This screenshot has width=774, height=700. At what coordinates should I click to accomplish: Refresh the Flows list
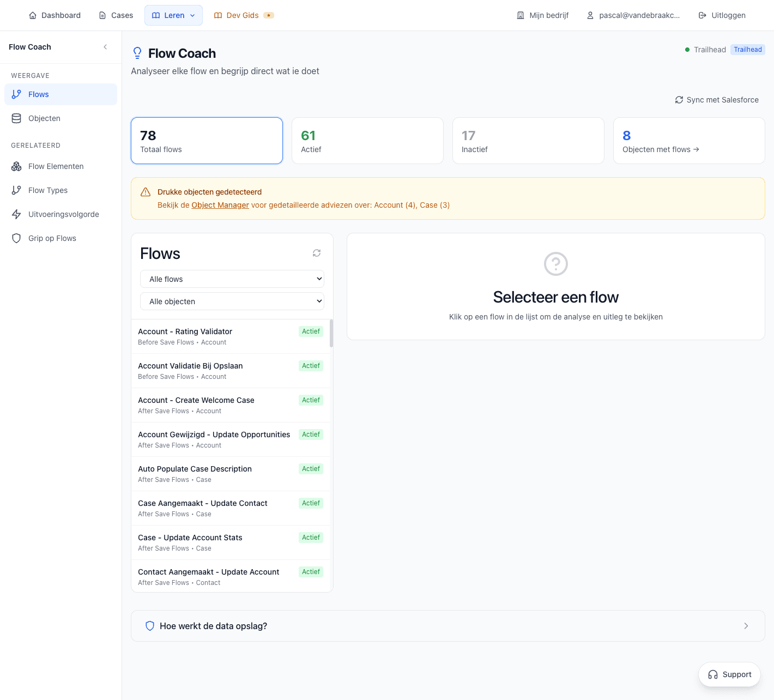tap(317, 253)
